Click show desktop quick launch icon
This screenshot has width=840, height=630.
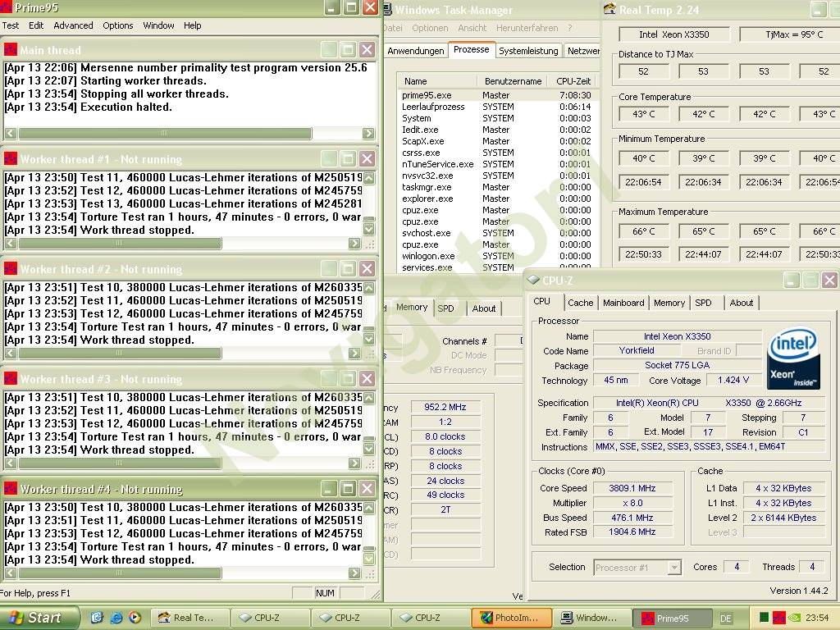pos(97,618)
